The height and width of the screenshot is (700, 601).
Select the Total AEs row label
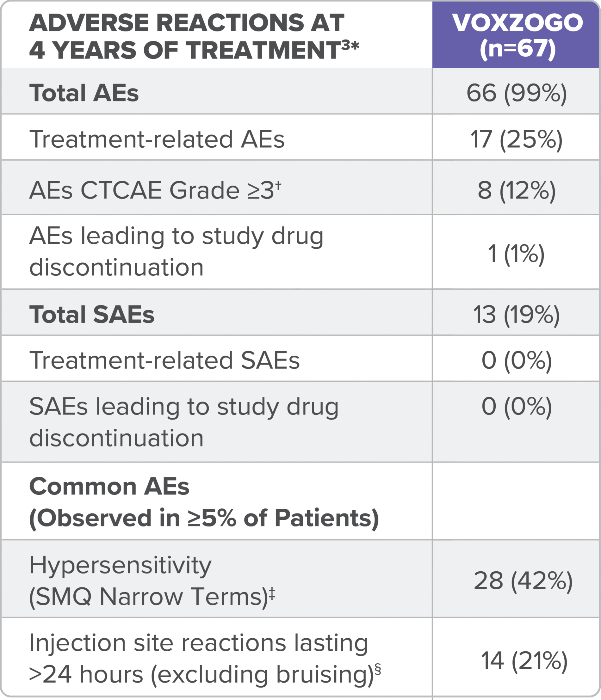[x=84, y=93]
